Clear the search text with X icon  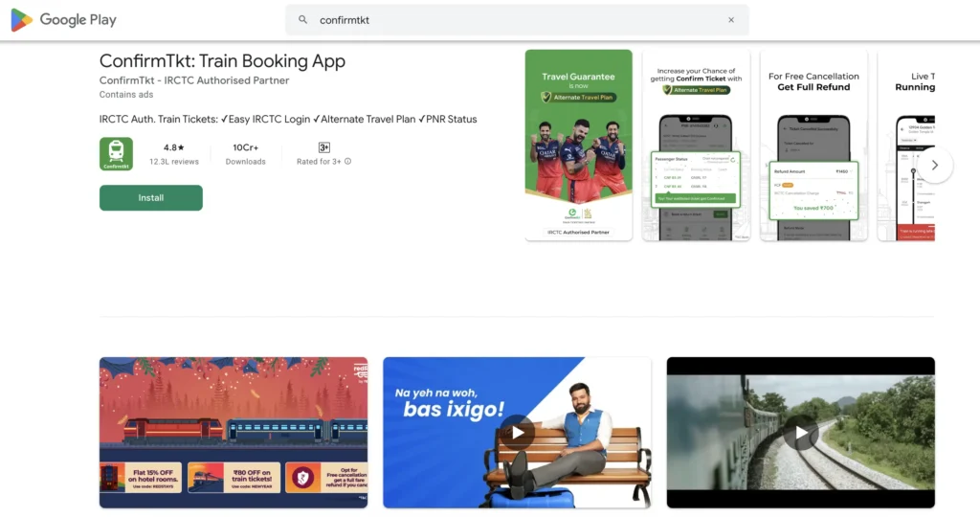pos(731,20)
